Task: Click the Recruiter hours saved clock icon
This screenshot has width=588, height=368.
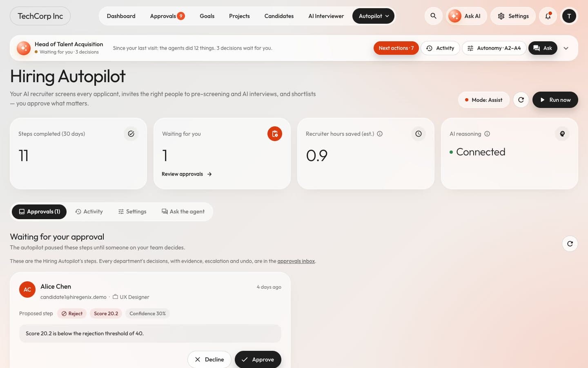Action: (x=419, y=134)
